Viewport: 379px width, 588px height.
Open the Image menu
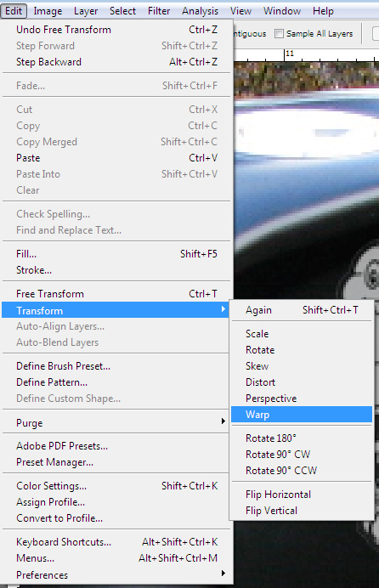[x=48, y=11]
